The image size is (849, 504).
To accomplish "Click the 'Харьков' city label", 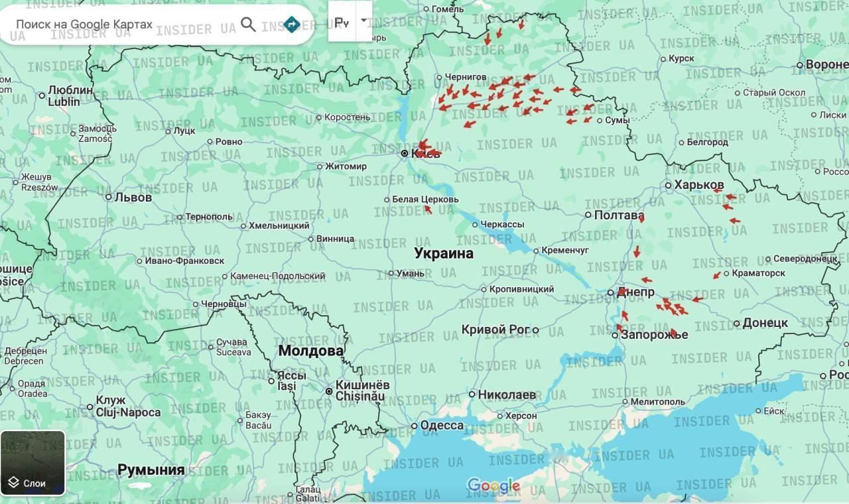I will (x=699, y=184).
